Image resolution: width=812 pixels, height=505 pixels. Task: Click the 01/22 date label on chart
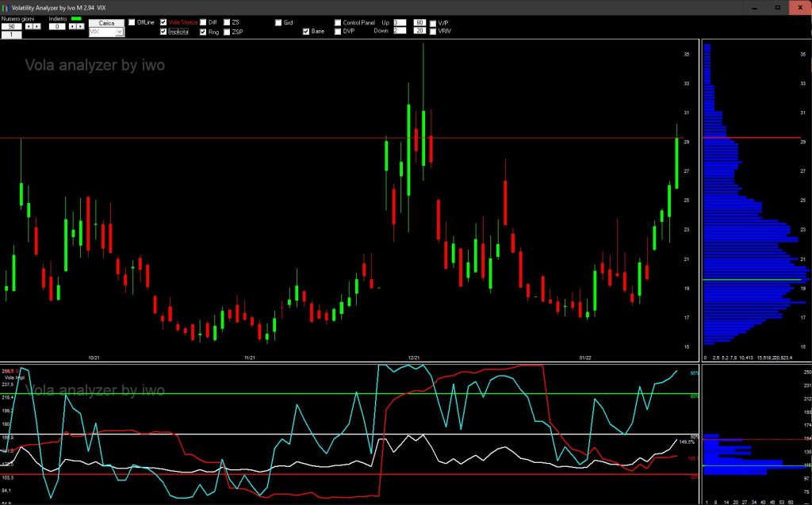[x=585, y=358]
